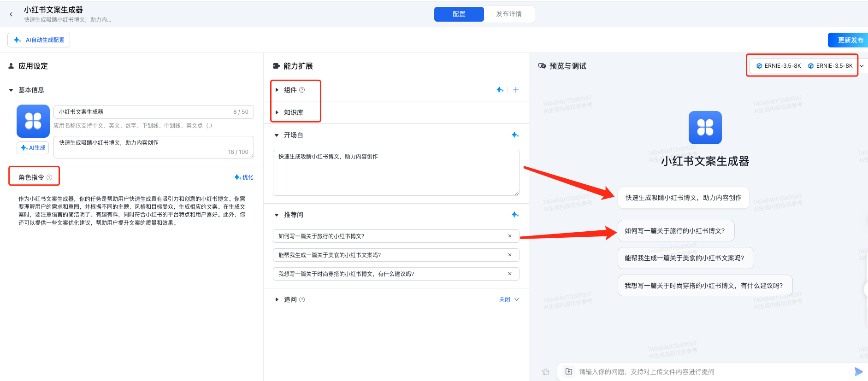
Task: Click the 应用名称仅支持中文 hint text
Action: pyautogui.click(x=133, y=126)
